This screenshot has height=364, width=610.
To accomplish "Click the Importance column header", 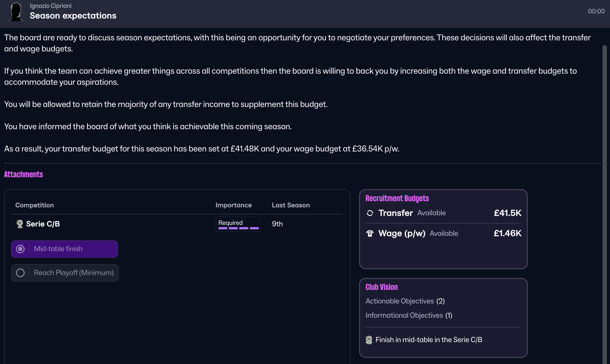I will click(x=233, y=205).
